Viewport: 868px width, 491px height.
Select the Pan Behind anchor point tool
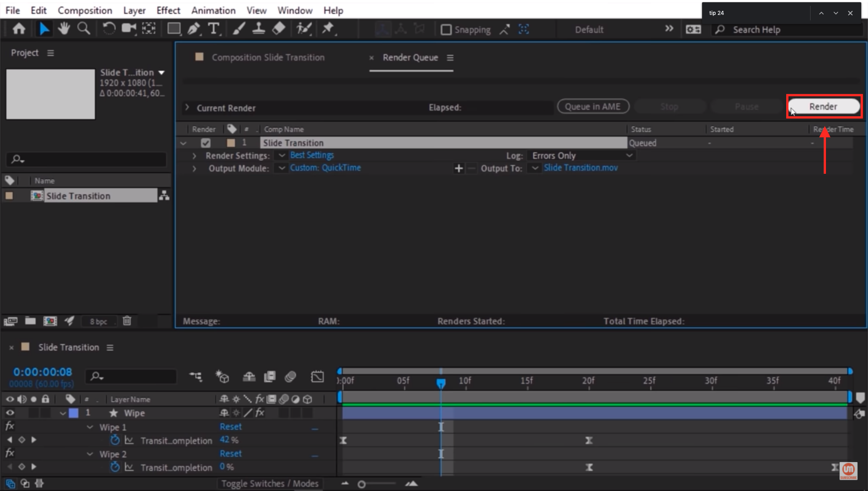pyautogui.click(x=149, y=29)
